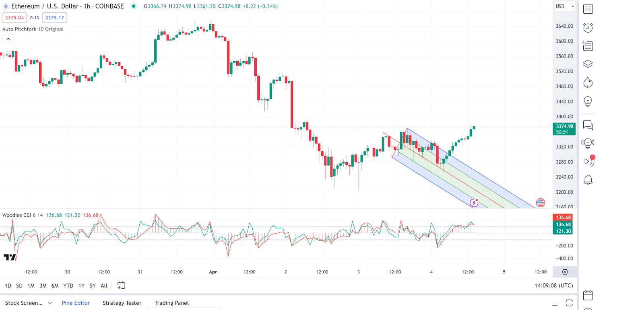Click the Ethereum symbol logo icon
The height and width of the screenshot is (310, 644).
[6, 6]
